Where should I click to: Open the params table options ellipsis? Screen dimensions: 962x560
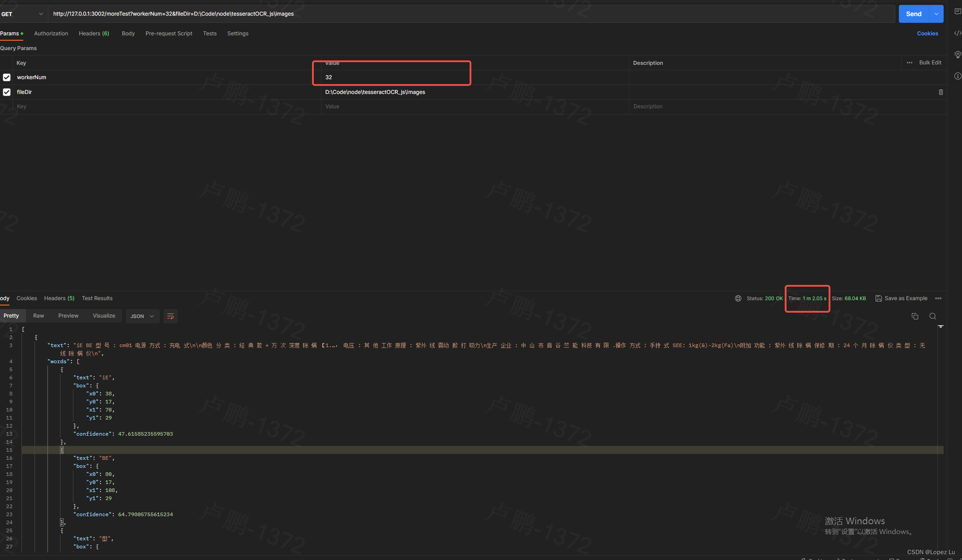910,63
